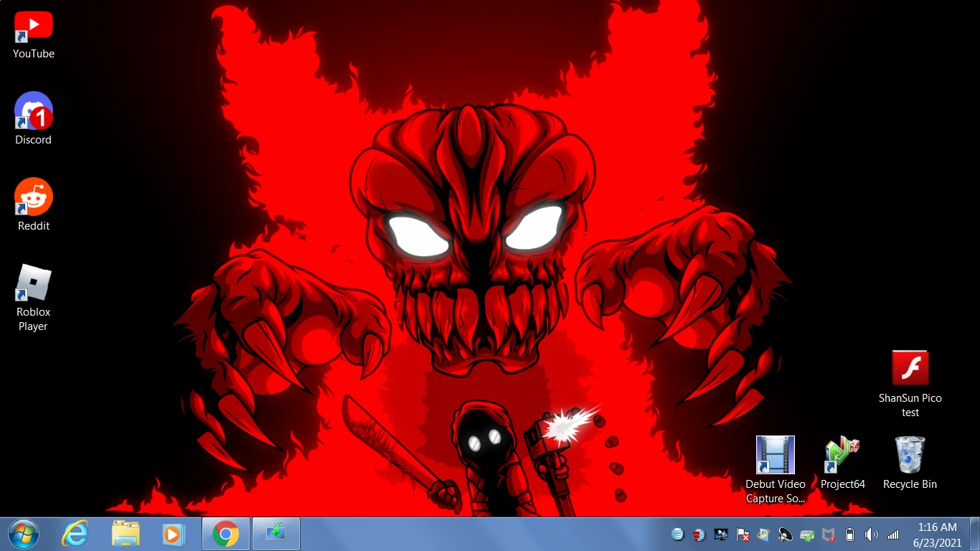Open Debut Video Capture Software
Image resolution: width=980 pixels, height=551 pixels.
pyautogui.click(x=775, y=456)
